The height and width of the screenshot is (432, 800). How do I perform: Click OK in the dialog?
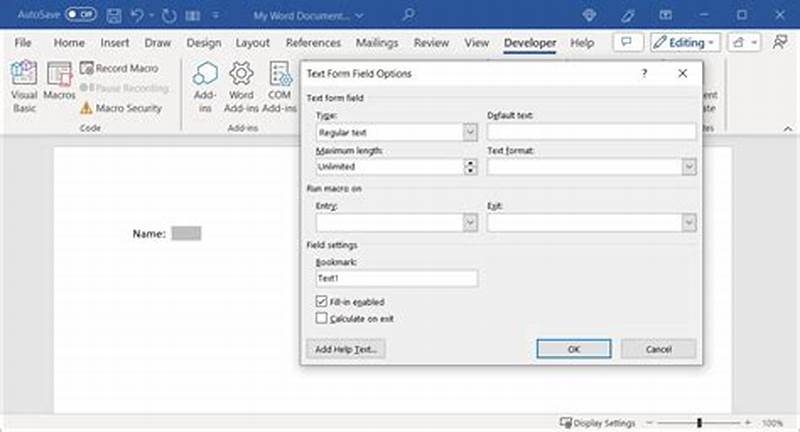573,349
